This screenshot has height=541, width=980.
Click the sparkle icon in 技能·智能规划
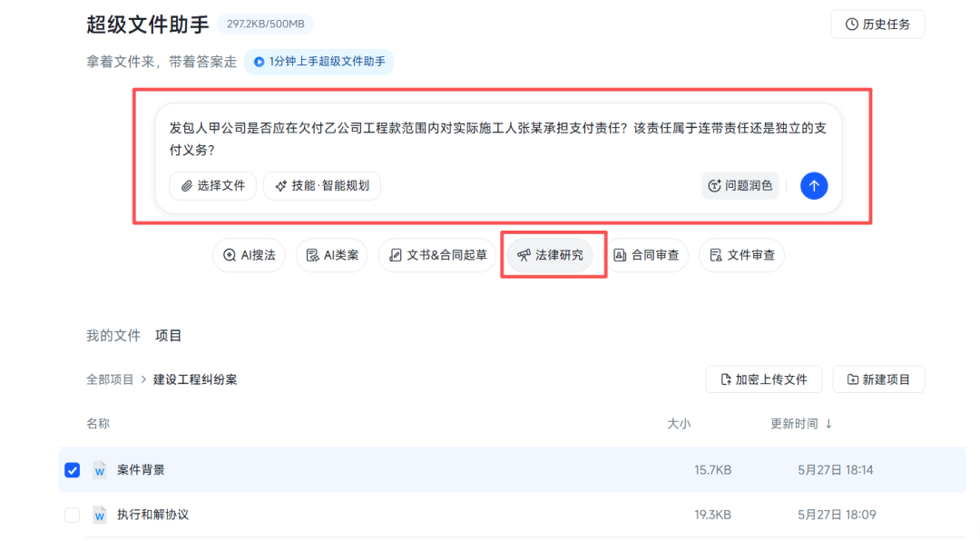[x=280, y=186]
